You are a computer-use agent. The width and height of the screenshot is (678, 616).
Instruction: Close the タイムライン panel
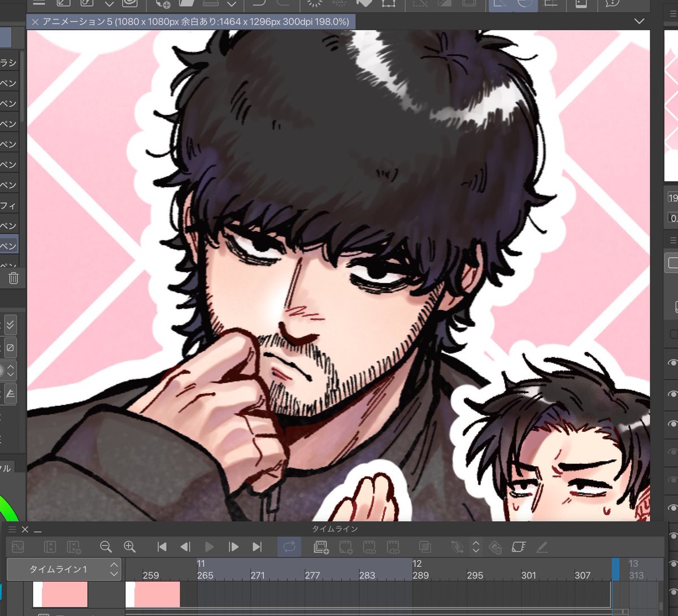pyautogui.click(x=25, y=530)
